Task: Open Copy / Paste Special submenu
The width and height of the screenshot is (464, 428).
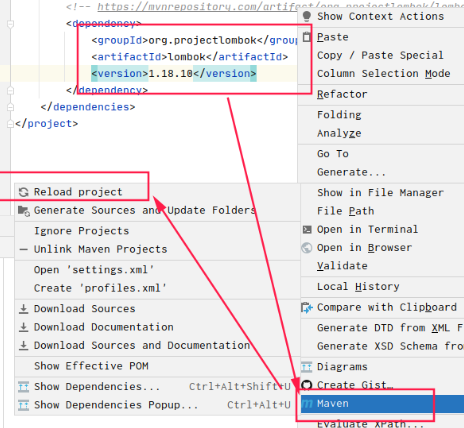Action: coord(381,55)
